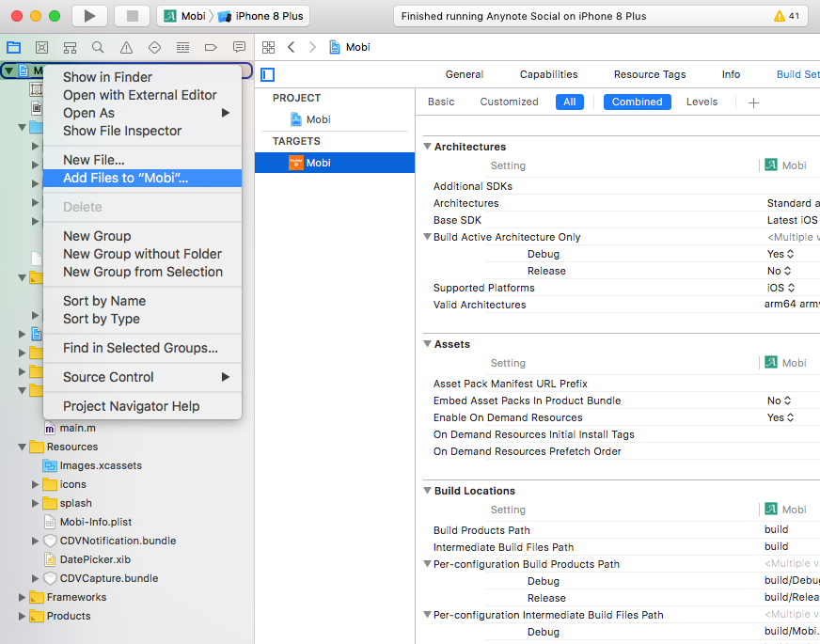Screen dimensions: 820x644
Task: Click the Run (play) button
Action: 89,16
